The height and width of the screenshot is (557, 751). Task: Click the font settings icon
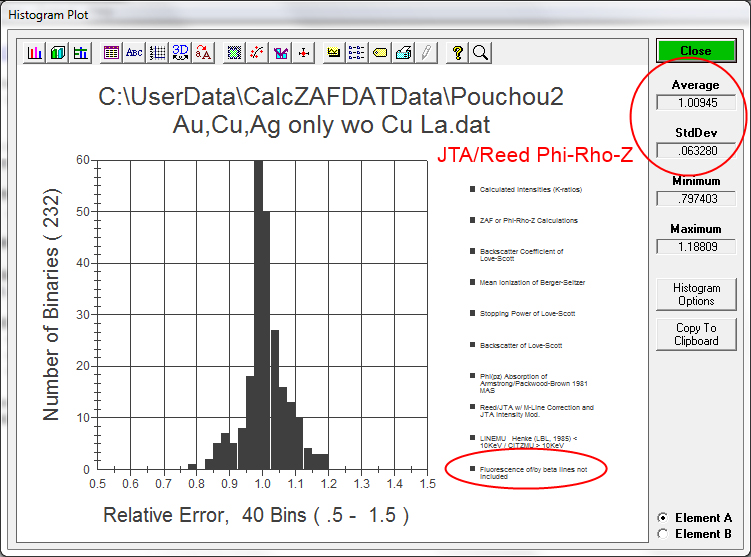point(203,52)
